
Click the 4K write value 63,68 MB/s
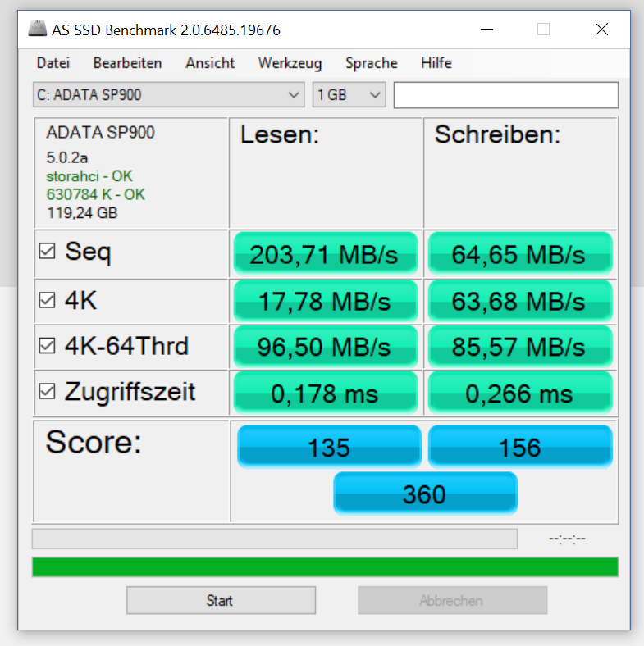pyautogui.click(x=520, y=301)
